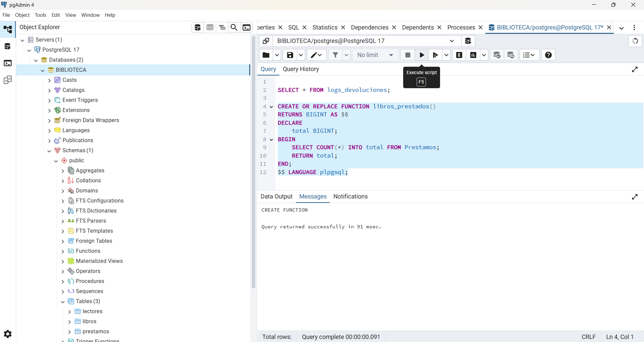Viewport: 644px width, 342px height.
Task: Open the Notifications tab
Action: [x=351, y=196]
